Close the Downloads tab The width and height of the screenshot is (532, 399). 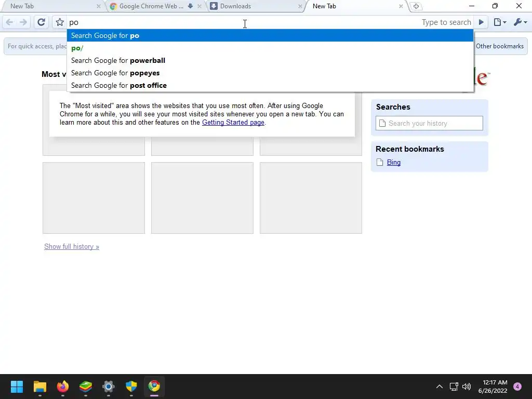coord(300,6)
